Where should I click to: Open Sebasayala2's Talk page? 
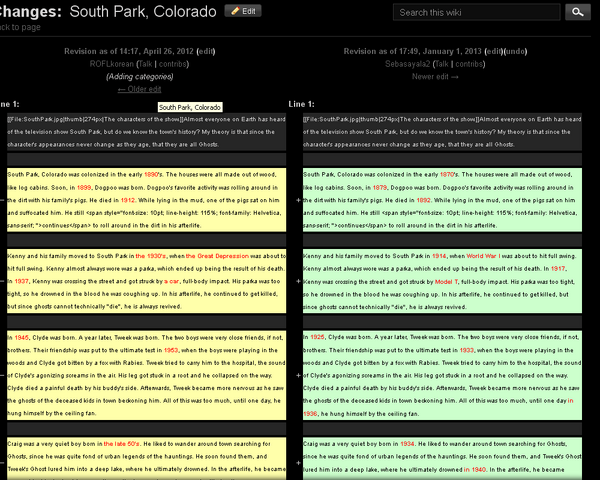[x=442, y=64]
